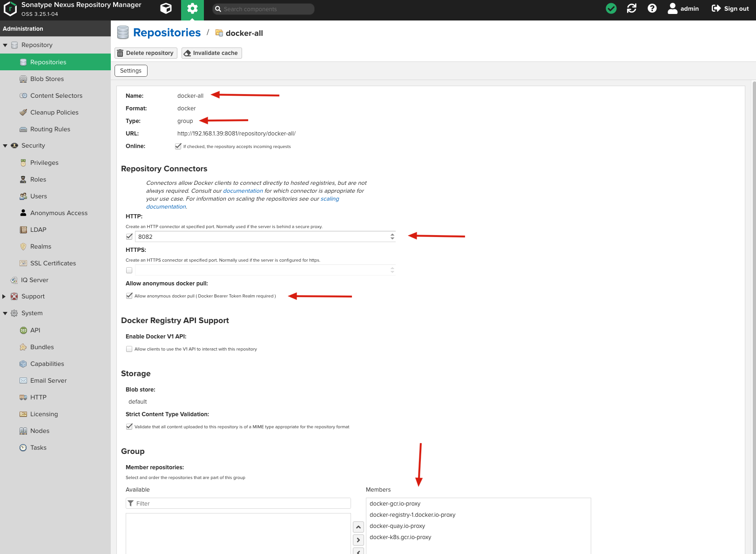756x554 pixels.
Task: Click the Delete repository button
Action: coord(146,53)
